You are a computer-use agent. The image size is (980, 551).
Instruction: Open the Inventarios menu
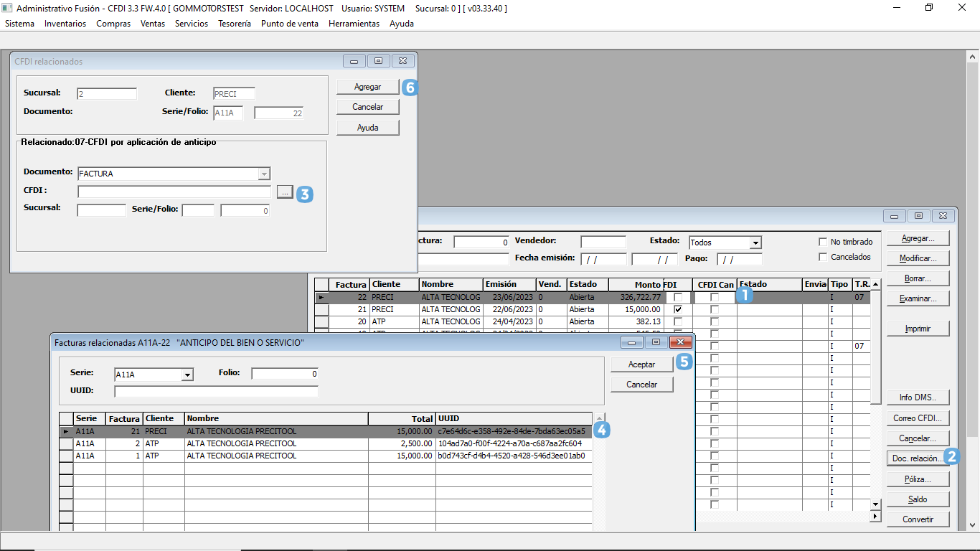pyautogui.click(x=65, y=24)
